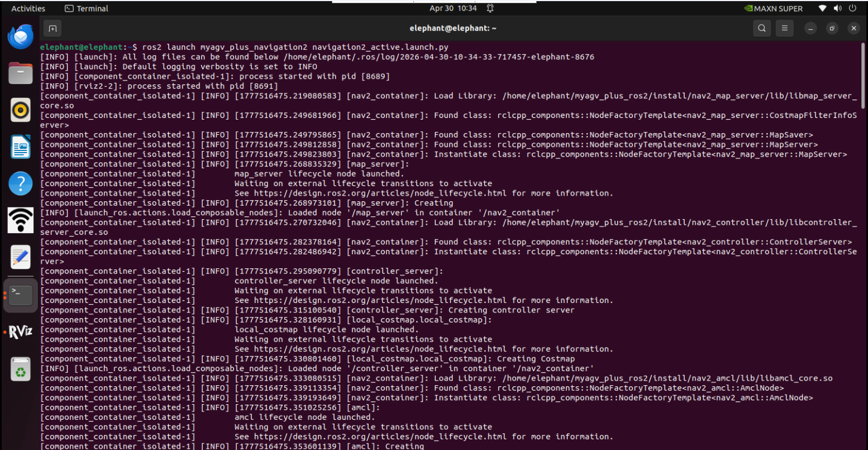
Task: Launch Rhythmbox music player from dock
Action: (21, 110)
